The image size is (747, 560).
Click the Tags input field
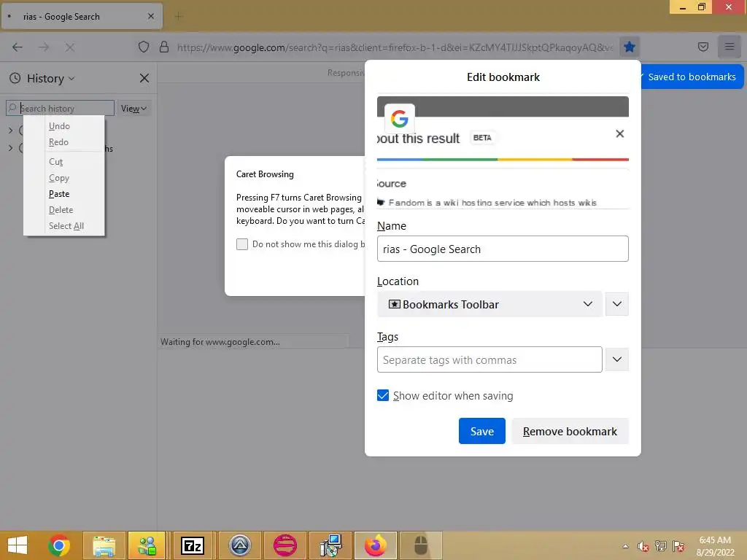[489, 359]
